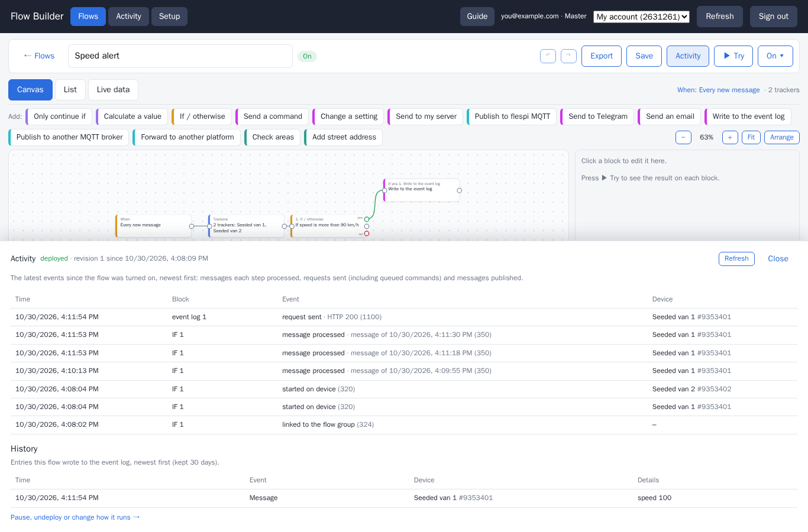Viewport: 808px width, 532px height.
Task: Click the output port of the Write to the event log block
Action: coord(459,190)
